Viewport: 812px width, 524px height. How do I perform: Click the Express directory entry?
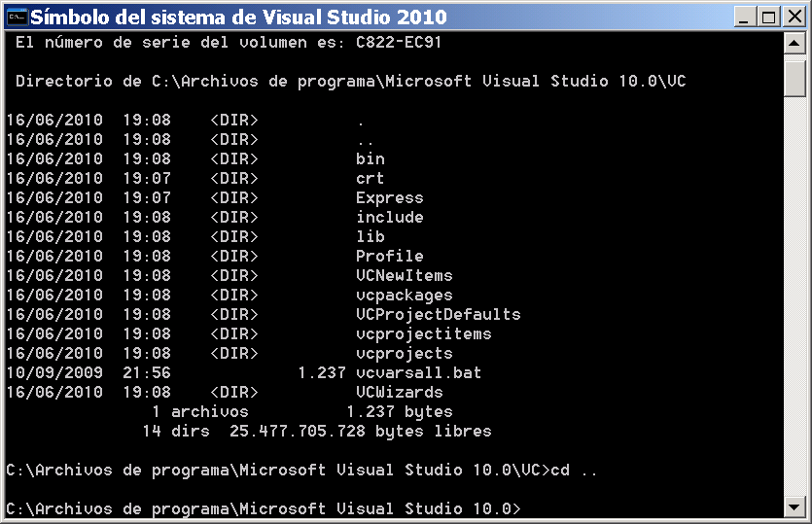click(x=389, y=197)
